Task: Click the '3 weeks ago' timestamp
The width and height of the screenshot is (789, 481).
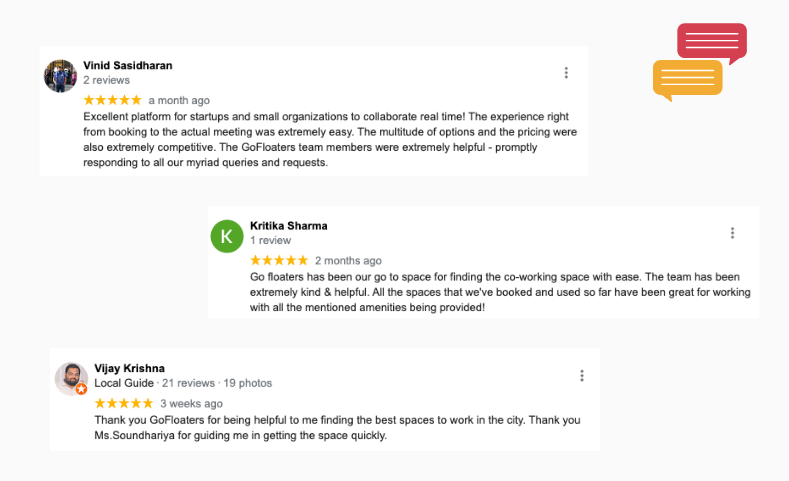Action: pyautogui.click(x=191, y=403)
